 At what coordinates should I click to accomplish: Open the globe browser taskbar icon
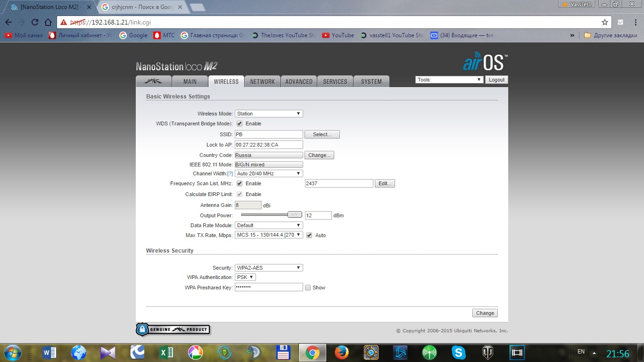pos(78,353)
